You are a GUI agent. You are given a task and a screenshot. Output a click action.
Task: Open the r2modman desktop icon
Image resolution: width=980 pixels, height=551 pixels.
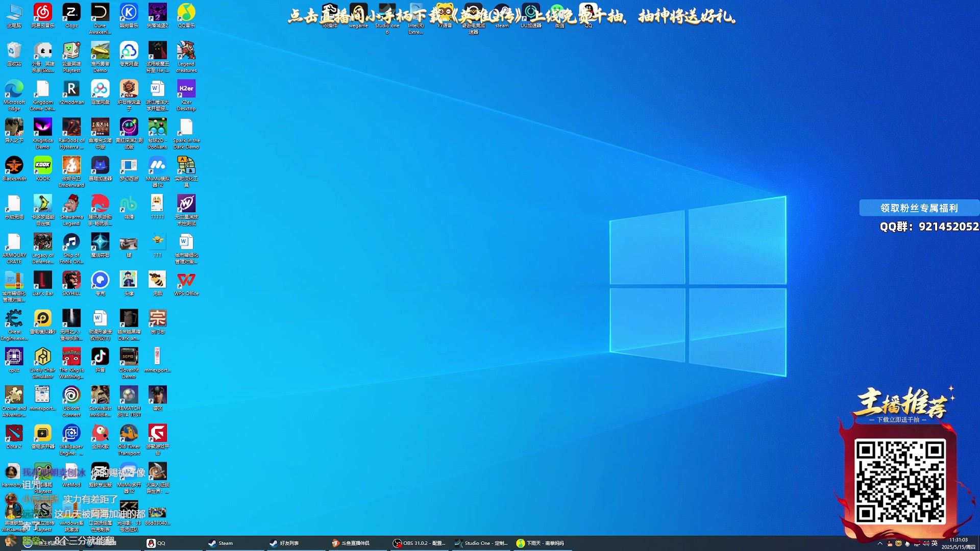click(x=71, y=92)
